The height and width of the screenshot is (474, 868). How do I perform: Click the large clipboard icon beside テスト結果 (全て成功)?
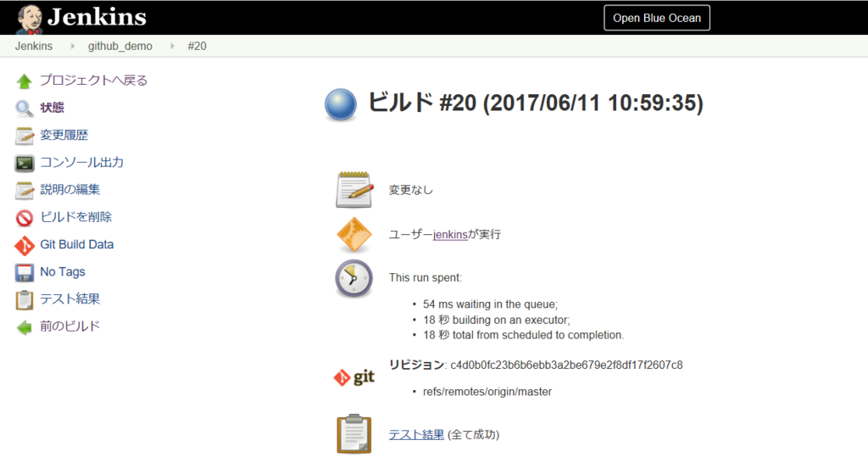click(x=353, y=434)
